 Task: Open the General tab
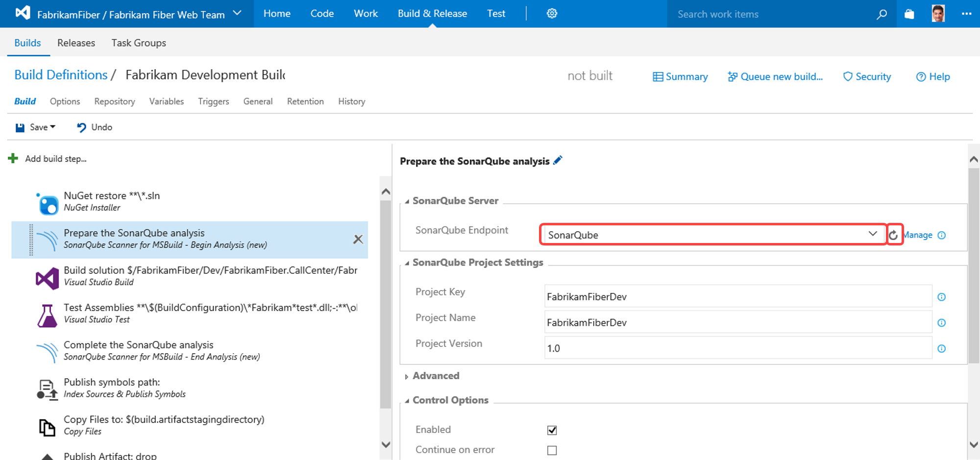click(258, 101)
